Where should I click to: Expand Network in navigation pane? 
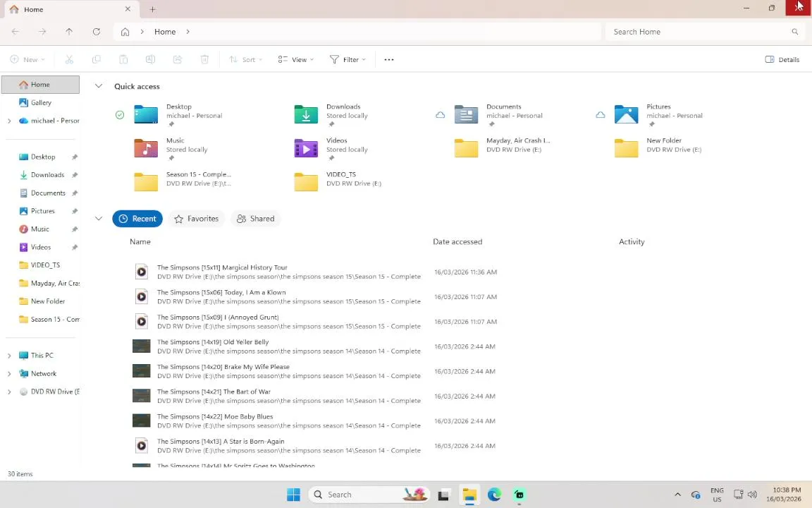pyautogui.click(x=8, y=374)
